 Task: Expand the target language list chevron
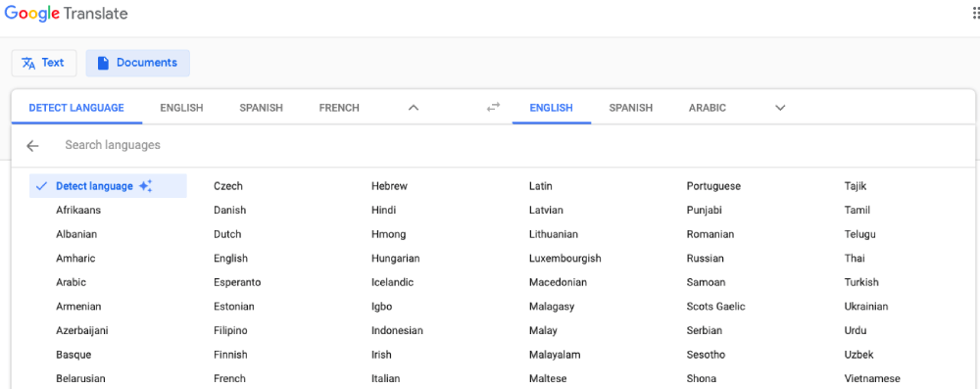pyautogui.click(x=780, y=108)
